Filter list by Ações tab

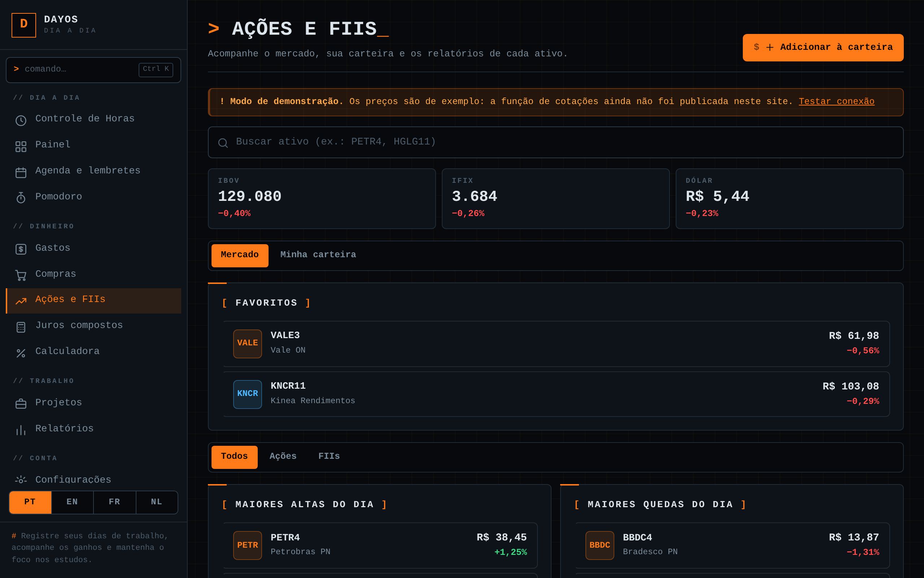coord(283,457)
